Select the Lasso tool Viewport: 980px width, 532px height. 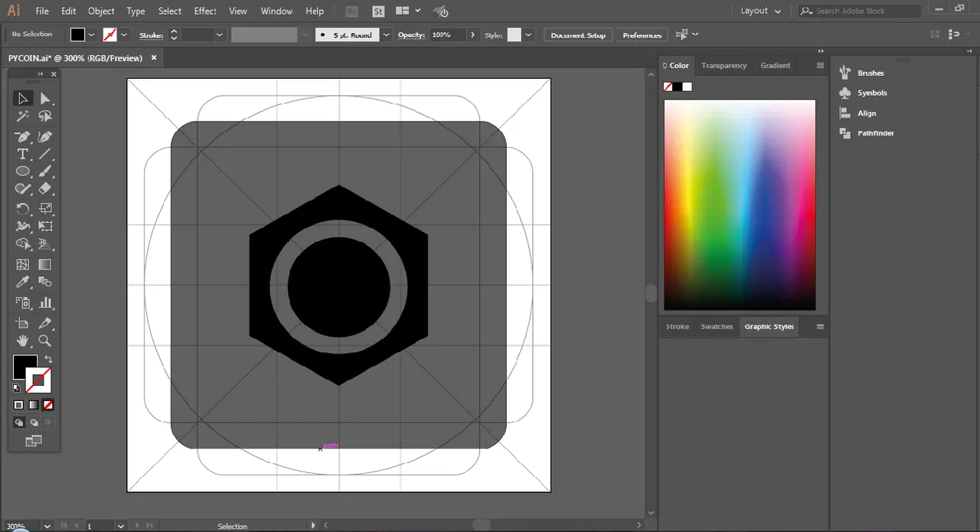[x=45, y=116]
